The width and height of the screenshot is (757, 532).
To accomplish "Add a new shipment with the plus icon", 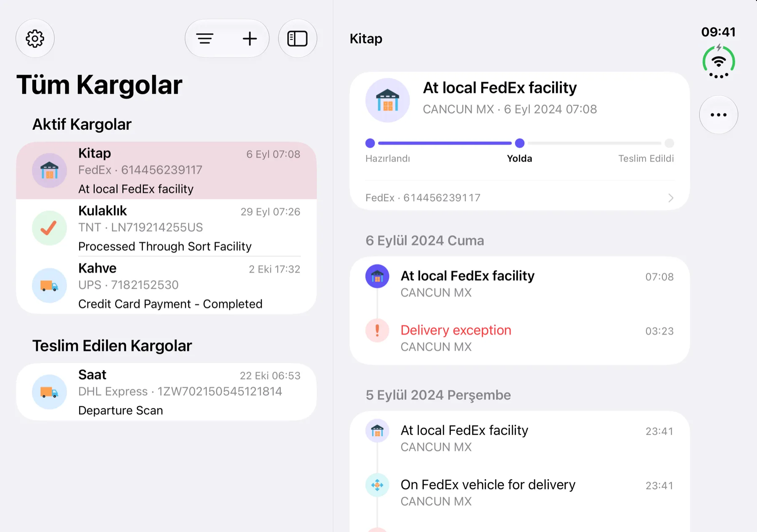I will [x=250, y=39].
